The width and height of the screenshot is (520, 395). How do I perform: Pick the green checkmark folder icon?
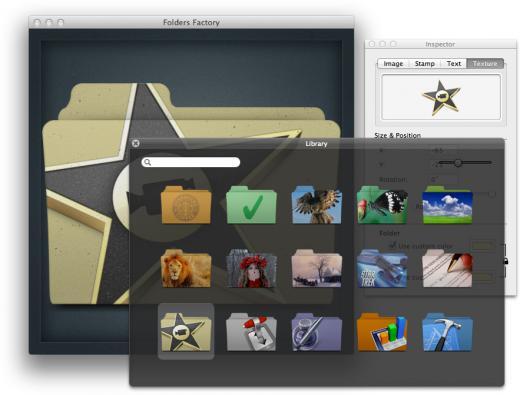tap(251, 205)
